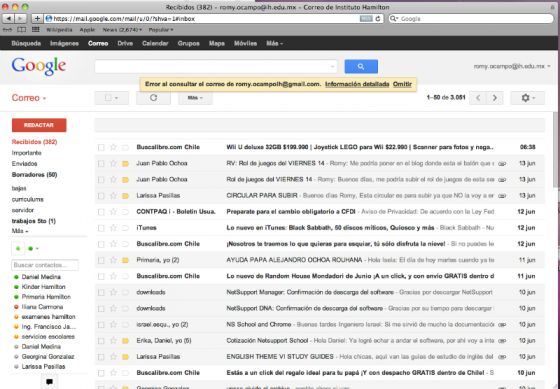Compose a message with REDACTAR

point(39,125)
